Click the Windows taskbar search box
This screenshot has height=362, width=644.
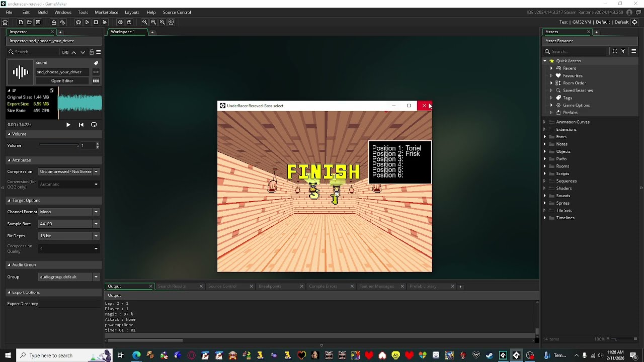64,355
